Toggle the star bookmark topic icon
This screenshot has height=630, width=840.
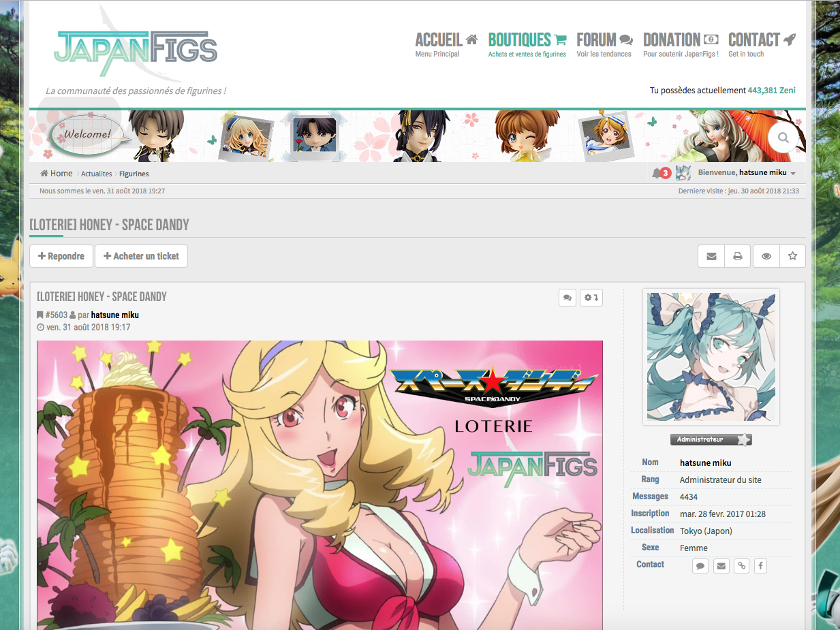click(x=792, y=256)
